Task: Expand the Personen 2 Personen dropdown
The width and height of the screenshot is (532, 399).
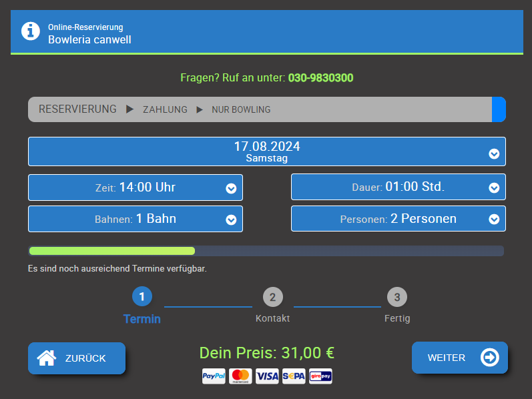Action: (x=398, y=219)
